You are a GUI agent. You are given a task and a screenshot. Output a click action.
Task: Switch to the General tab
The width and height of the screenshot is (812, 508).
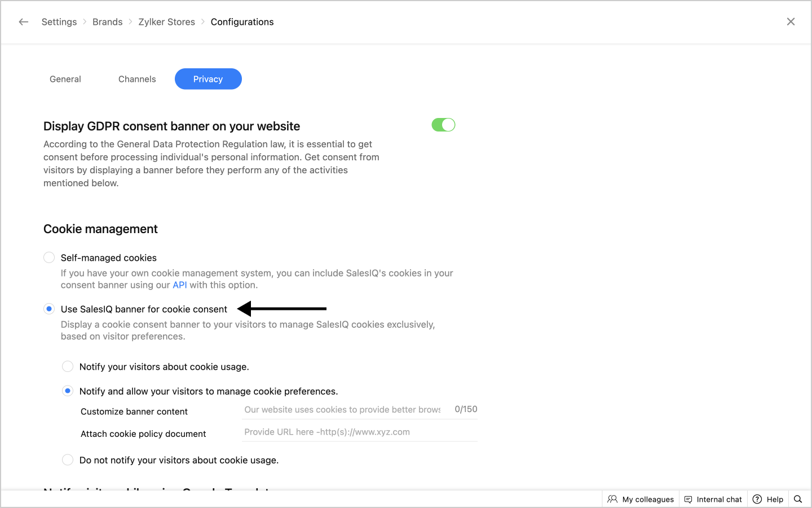pos(65,79)
